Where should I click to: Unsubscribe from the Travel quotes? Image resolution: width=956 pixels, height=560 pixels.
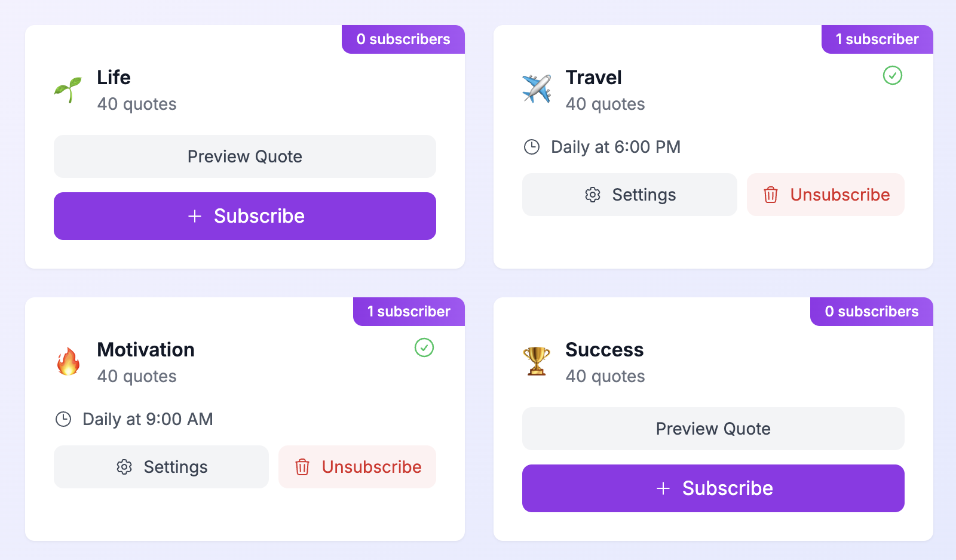(826, 195)
